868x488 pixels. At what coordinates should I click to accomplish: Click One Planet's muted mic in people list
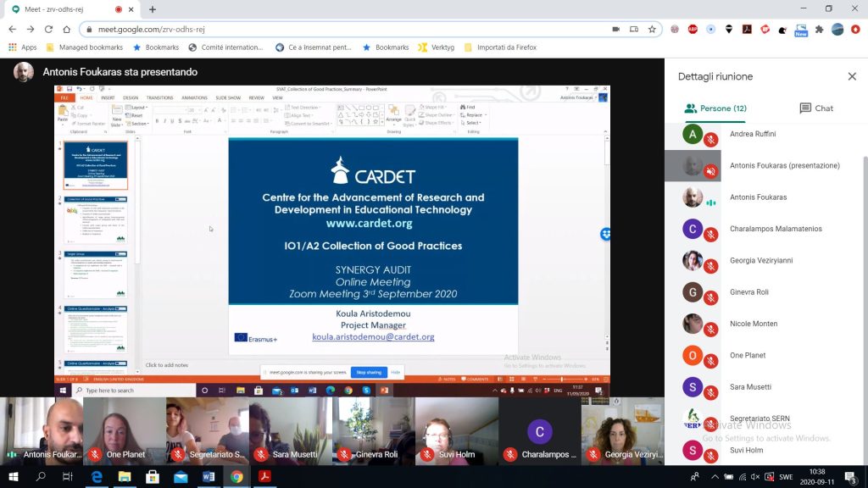click(x=711, y=361)
